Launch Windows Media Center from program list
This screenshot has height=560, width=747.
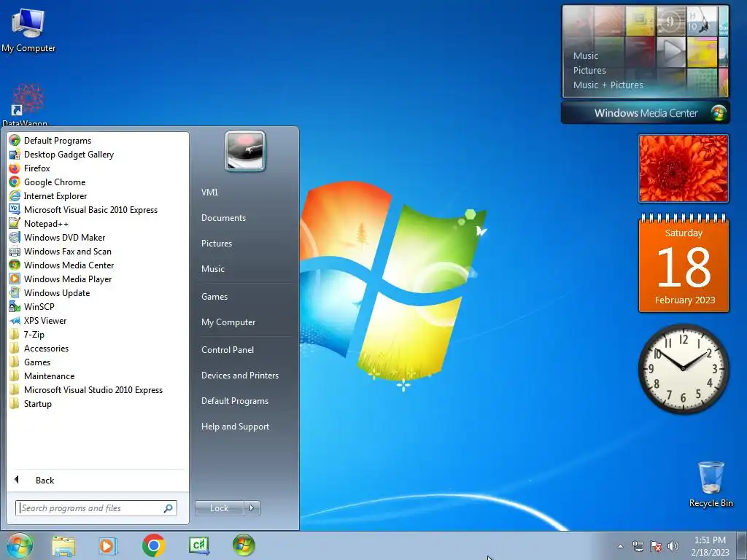[x=62, y=265]
